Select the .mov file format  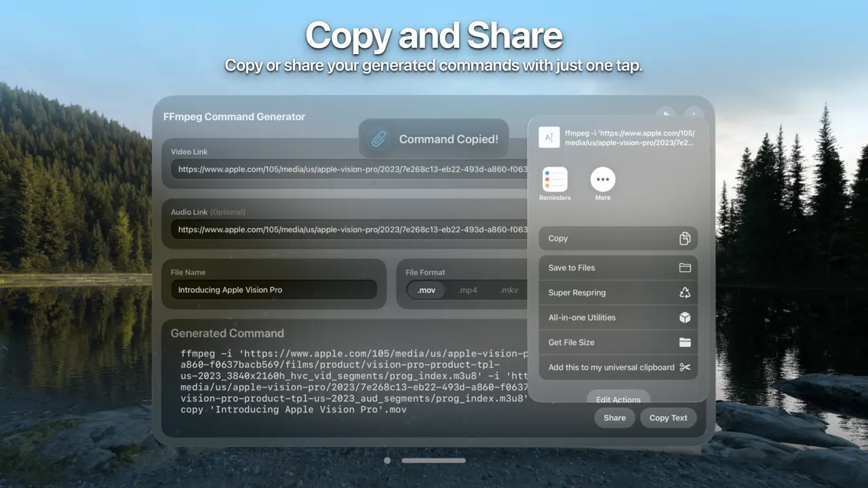pos(427,290)
